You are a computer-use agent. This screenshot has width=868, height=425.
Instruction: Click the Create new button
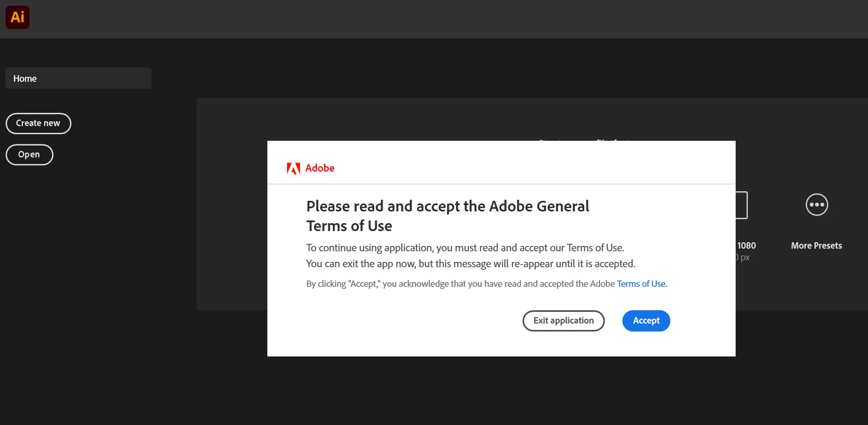(x=38, y=123)
